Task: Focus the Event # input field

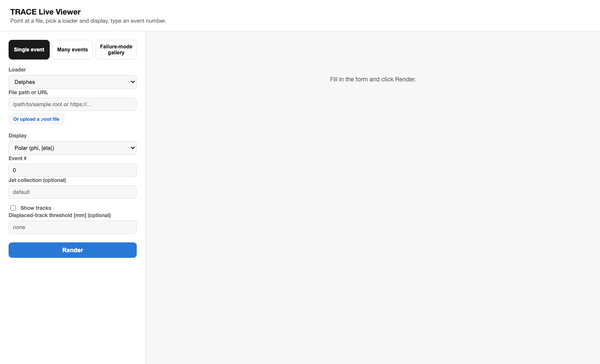Action: pos(72,170)
